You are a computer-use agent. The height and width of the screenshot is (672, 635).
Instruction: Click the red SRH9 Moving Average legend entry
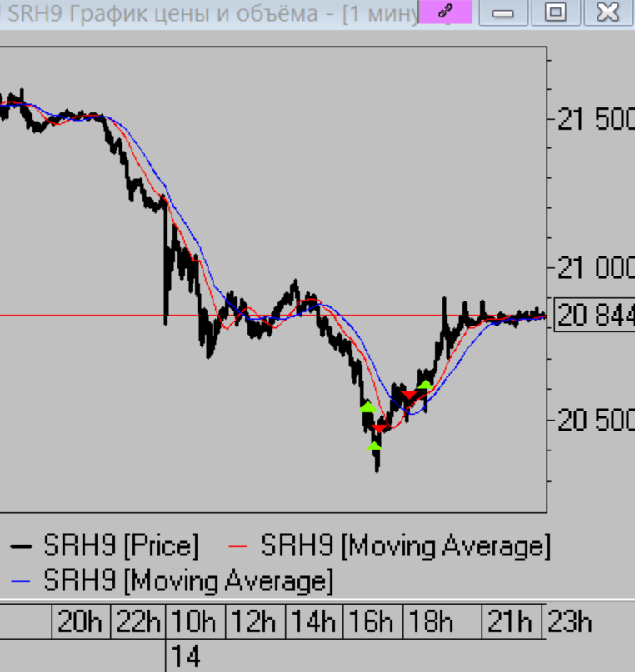click(389, 547)
